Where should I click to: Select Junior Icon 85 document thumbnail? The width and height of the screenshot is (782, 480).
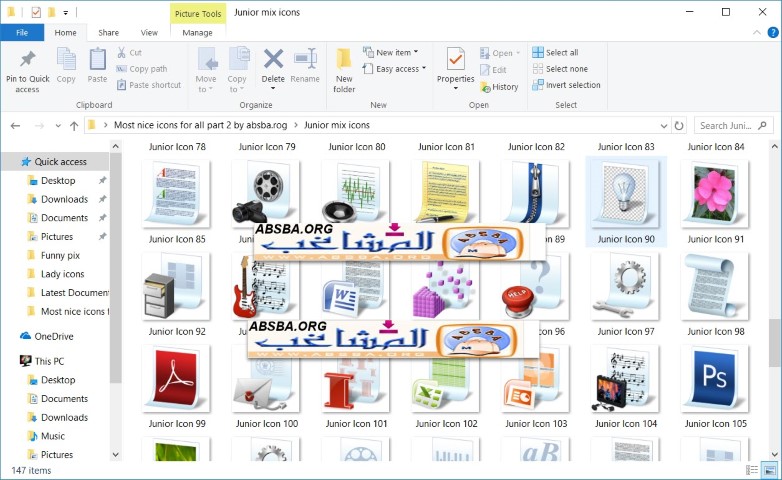coord(177,195)
